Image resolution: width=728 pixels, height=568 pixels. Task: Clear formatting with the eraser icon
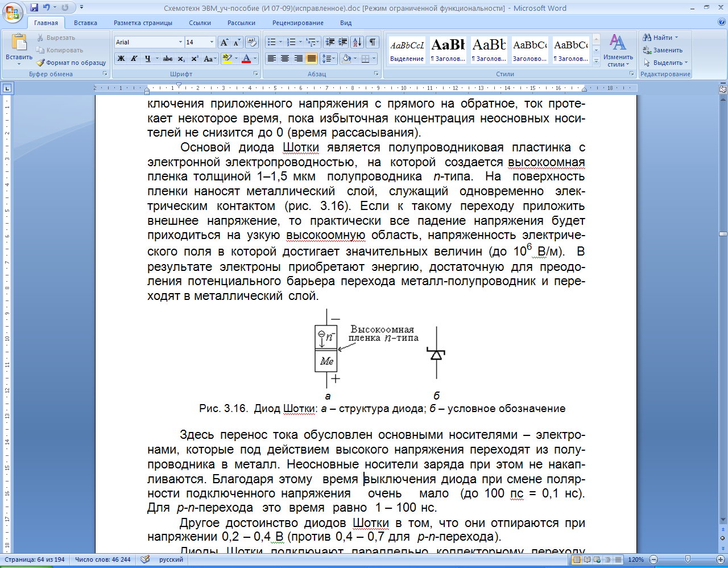coord(253,42)
